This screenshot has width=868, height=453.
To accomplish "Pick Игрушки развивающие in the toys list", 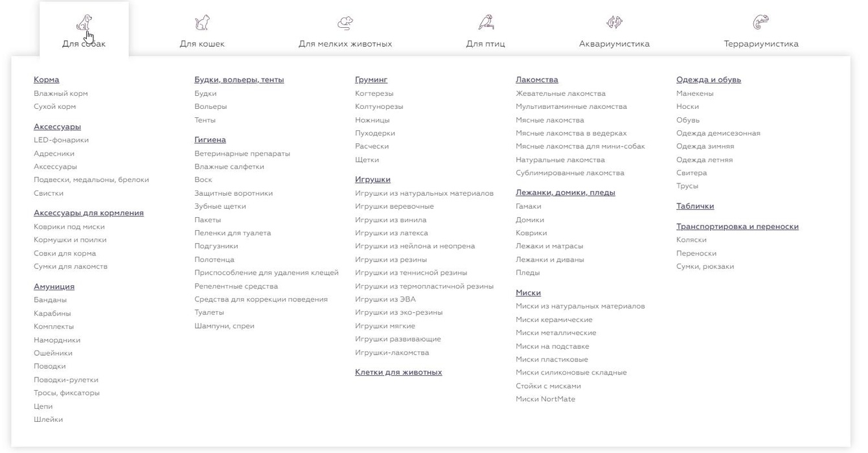I will click(x=398, y=339).
